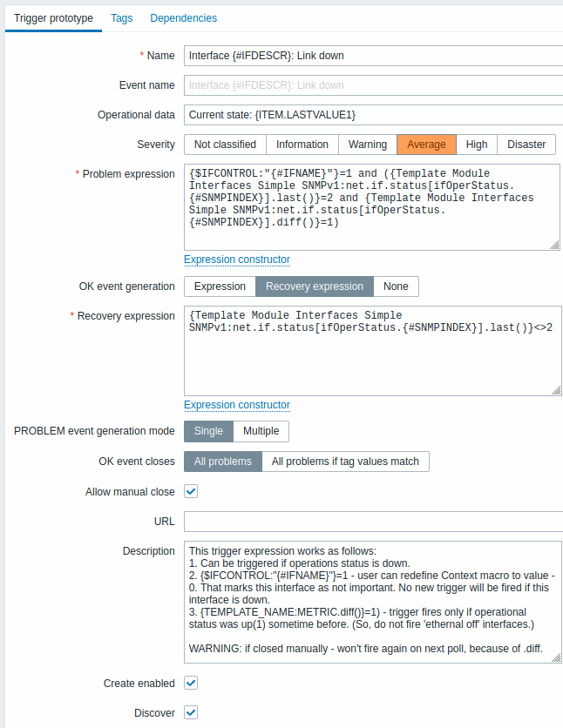The height and width of the screenshot is (728, 563).
Task: Click the Event name field
Action: [374, 85]
